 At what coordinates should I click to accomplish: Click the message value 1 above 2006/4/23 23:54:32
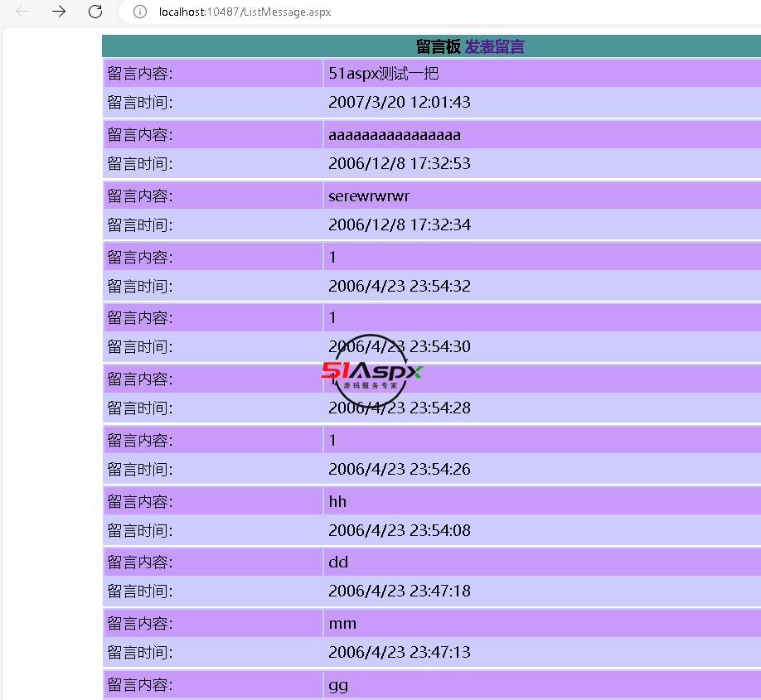click(x=332, y=257)
